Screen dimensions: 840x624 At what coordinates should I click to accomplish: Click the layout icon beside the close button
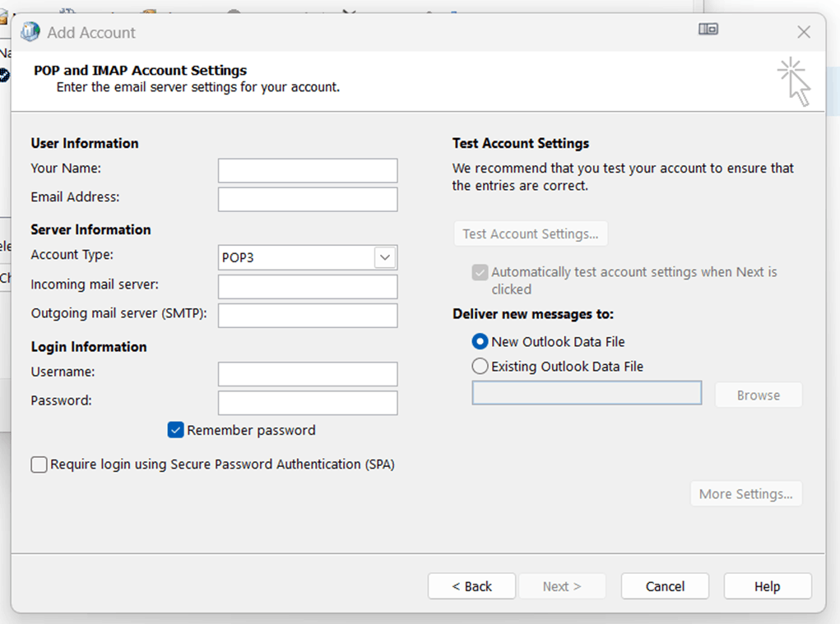(x=708, y=30)
